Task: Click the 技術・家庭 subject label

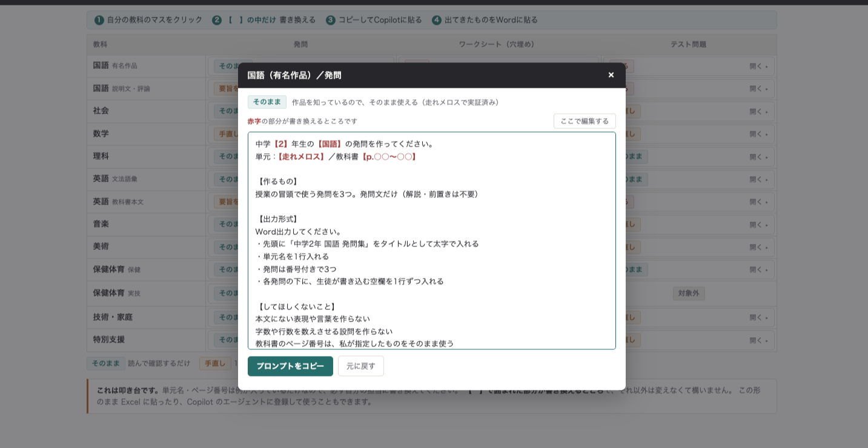Action: (113, 317)
